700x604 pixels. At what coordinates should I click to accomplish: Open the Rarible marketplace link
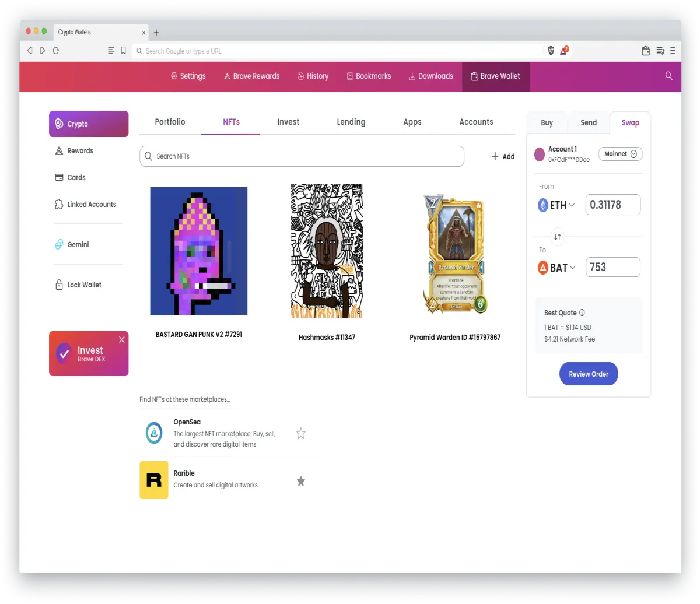click(x=184, y=473)
